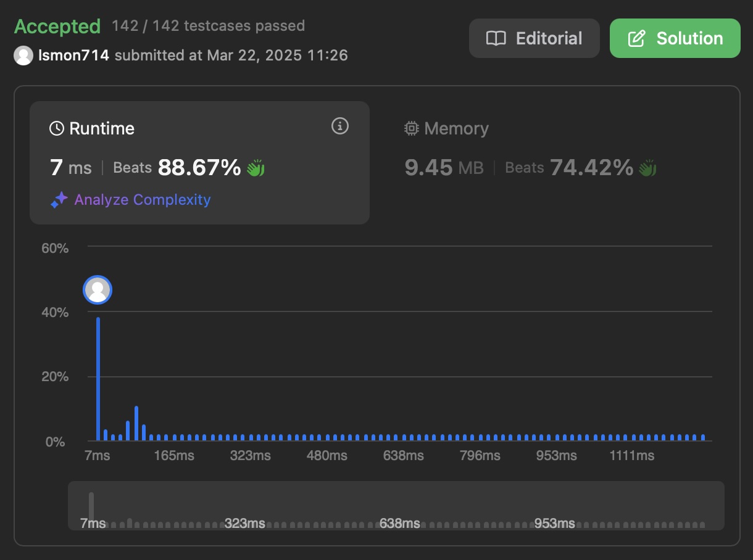Open Analyze Complexity
The height and width of the screenshot is (560, 753).
[x=142, y=199]
